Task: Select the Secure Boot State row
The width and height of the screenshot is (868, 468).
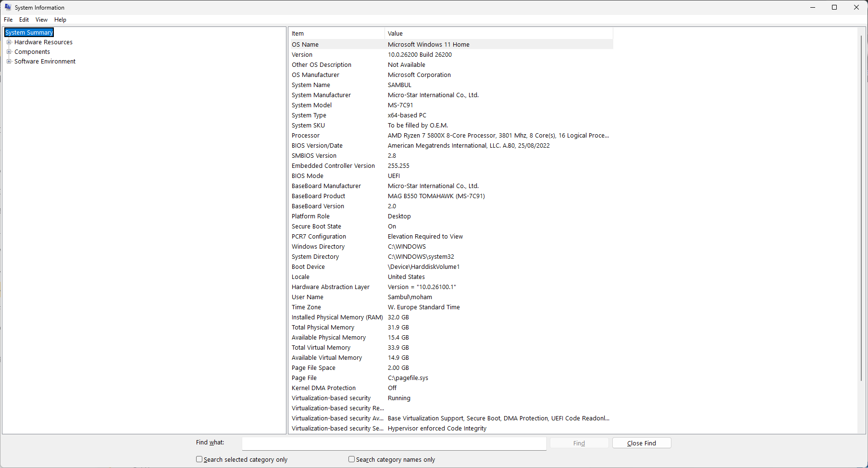Action: point(451,227)
